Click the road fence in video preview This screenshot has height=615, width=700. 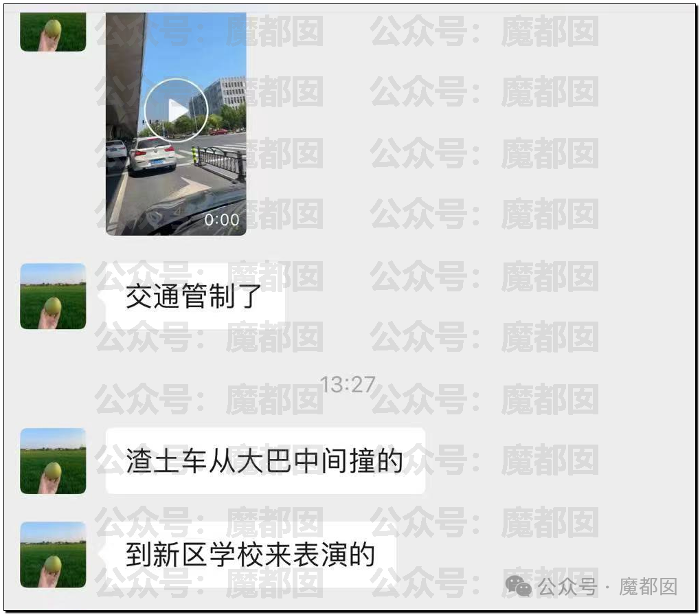(220, 162)
